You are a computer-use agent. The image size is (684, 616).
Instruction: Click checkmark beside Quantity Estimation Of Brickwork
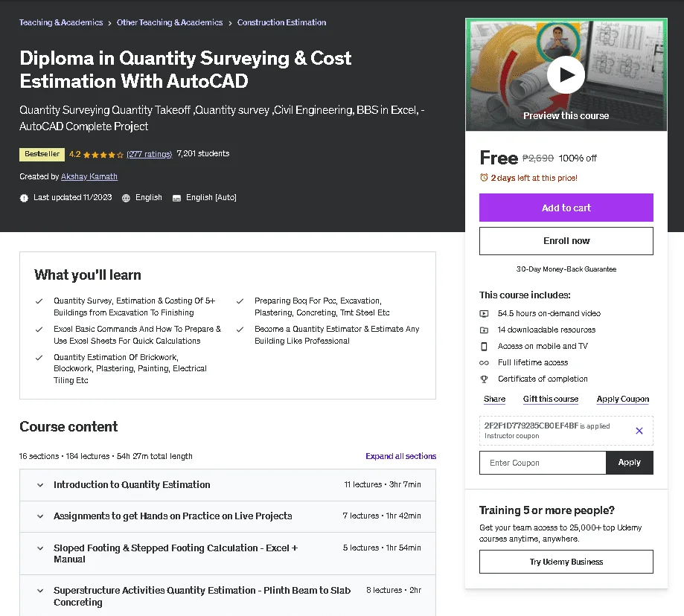[39, 358]
